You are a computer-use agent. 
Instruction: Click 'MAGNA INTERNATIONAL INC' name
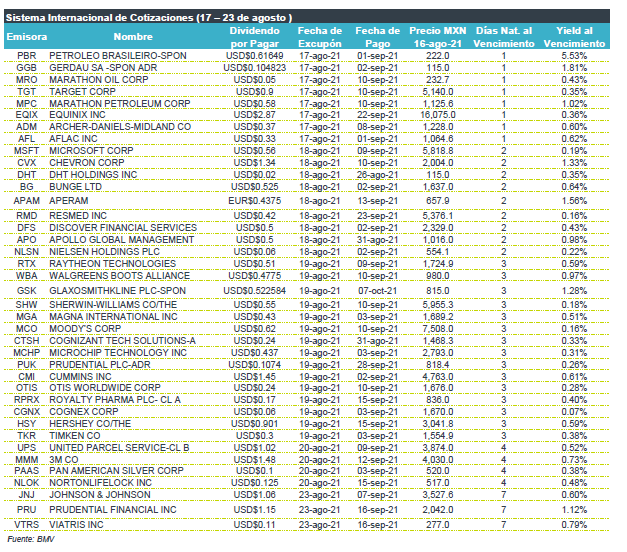(x=113, y=317)
